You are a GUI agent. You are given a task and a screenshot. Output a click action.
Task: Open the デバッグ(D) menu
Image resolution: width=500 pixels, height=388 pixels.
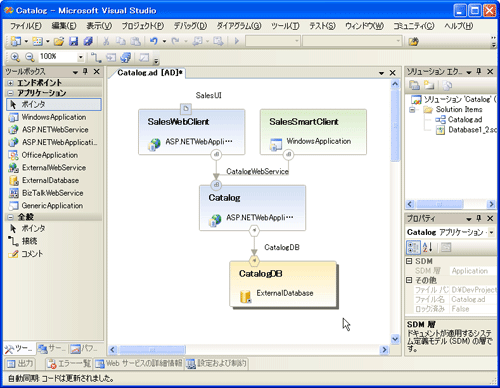pos(190,26)
